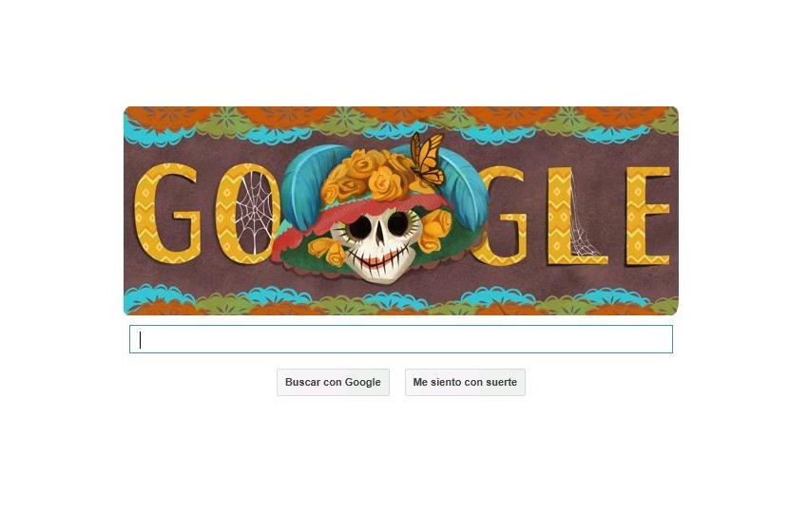This screenshot has height=532, width=808.
Task: Click the Buscar con Google button
Action: (333, 382)
